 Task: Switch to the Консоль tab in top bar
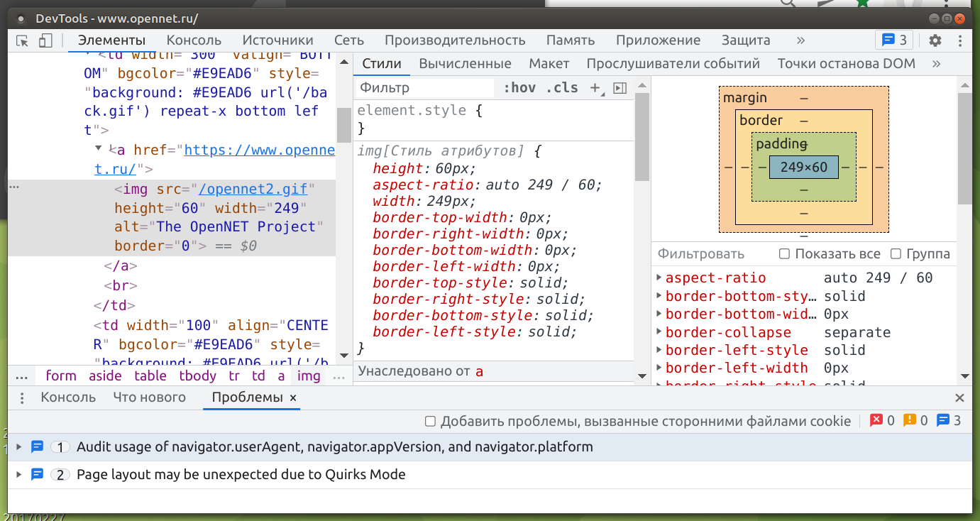click(x=194, y=40)
